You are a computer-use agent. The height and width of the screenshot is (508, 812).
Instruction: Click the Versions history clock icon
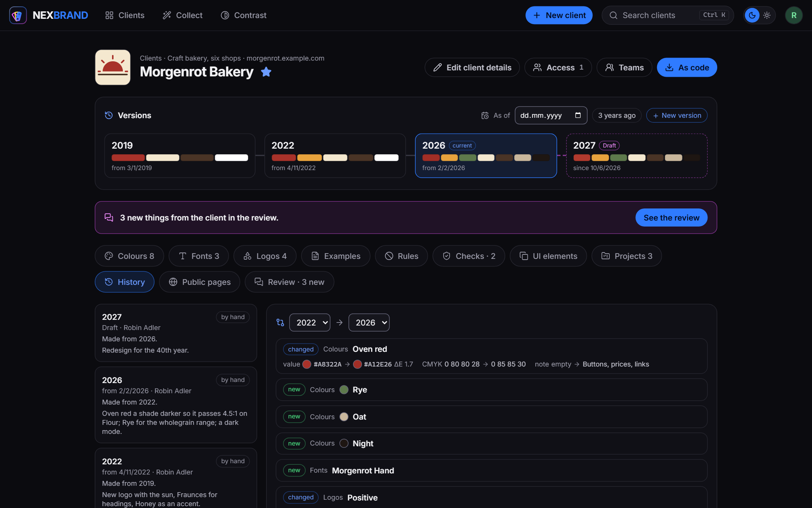click(109, 115)
